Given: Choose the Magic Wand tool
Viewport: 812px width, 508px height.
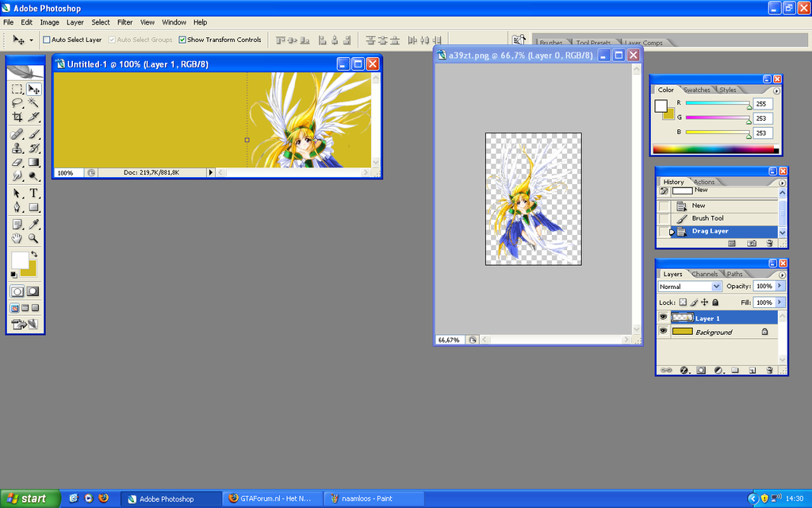Looking at the screenshot, I should tap(33, 102).
